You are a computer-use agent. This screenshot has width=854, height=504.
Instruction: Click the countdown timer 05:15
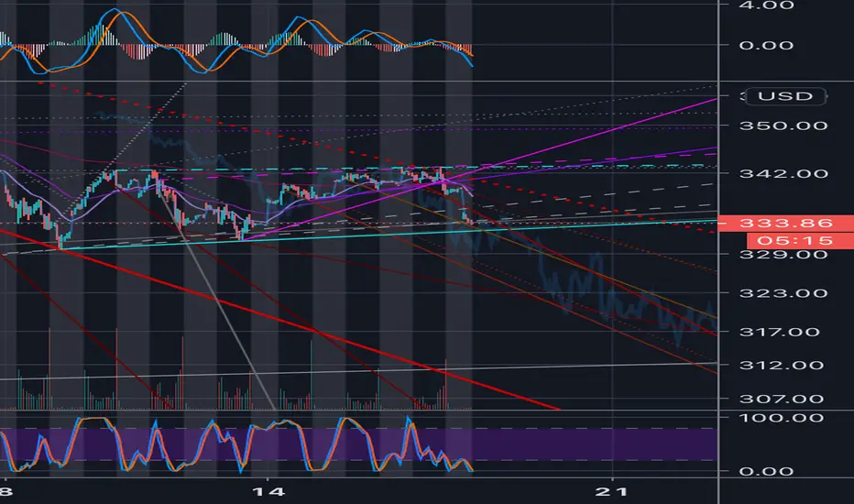pos(800,240)
